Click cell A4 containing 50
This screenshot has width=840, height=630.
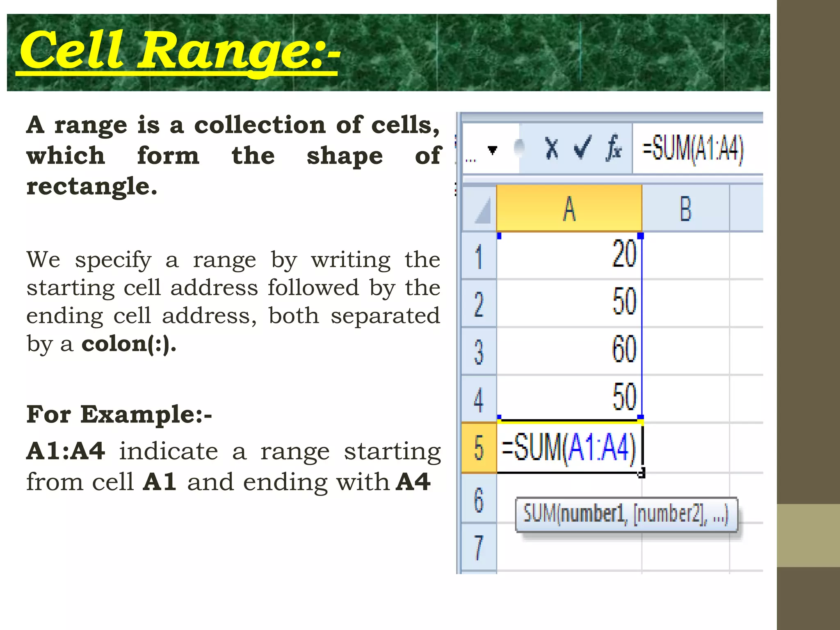click(x=569, y=399)
